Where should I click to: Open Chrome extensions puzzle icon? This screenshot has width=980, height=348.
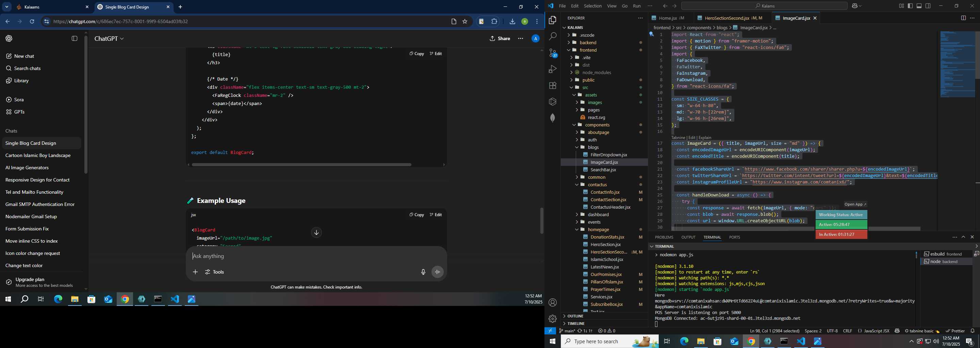(494, 22)
